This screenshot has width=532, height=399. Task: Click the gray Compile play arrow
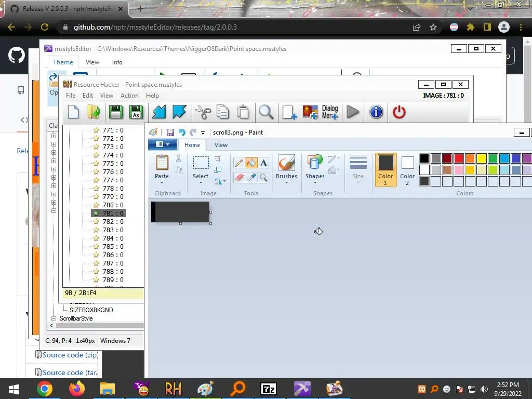353,112
